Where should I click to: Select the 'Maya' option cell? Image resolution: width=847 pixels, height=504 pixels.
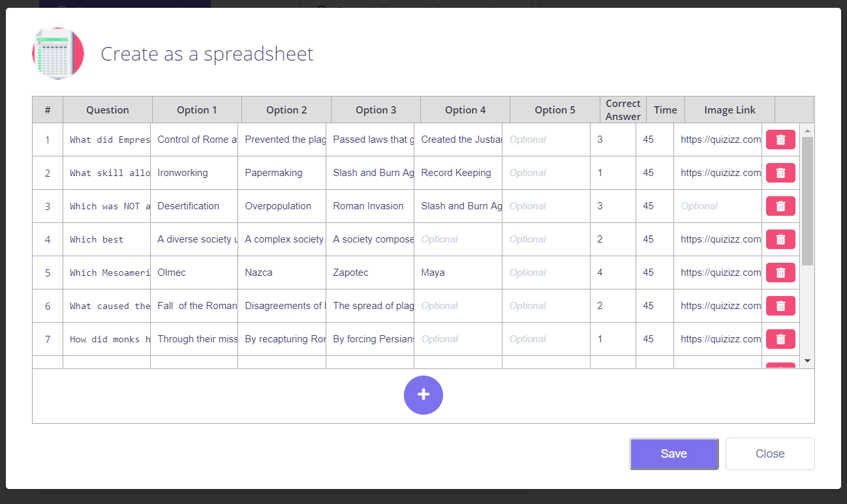[x=458, y=273]
